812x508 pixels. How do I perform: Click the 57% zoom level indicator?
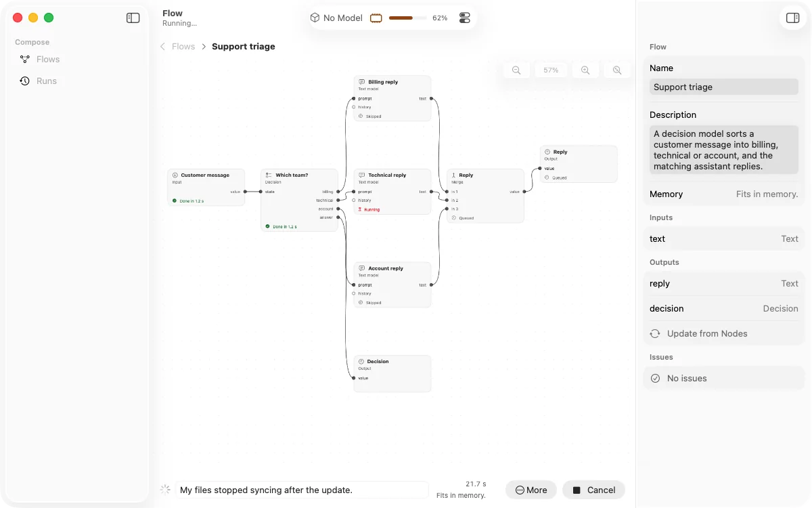click(x=551, y=70)
